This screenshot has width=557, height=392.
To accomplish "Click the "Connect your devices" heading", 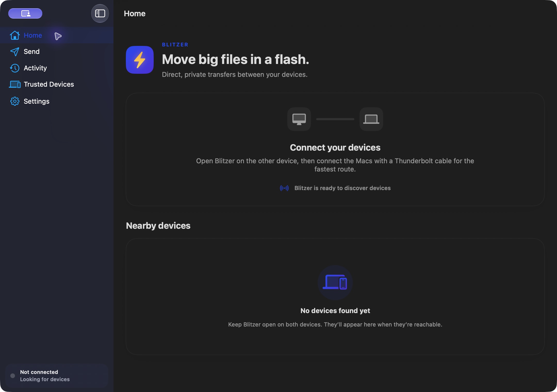I will click(x=335, y=148).
